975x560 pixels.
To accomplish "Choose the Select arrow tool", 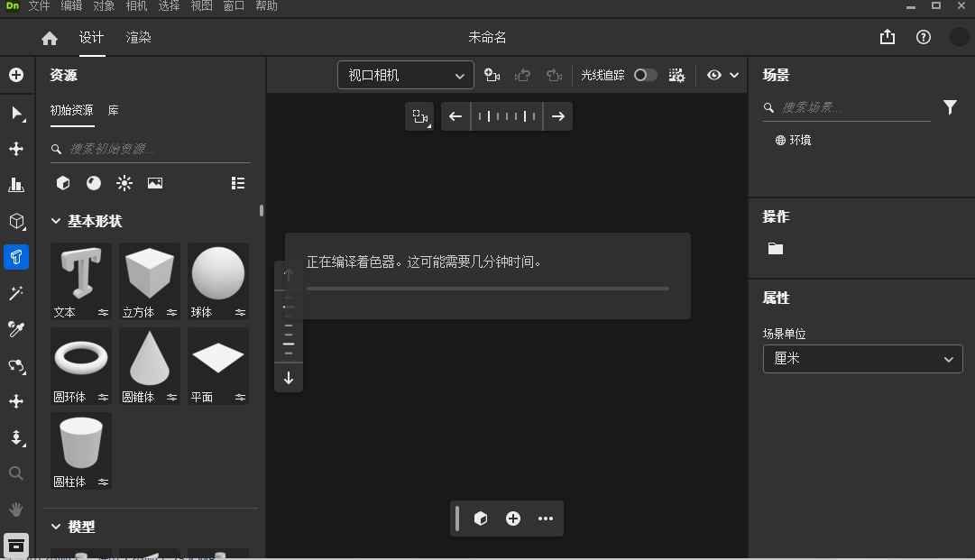I will pos(16,113).
